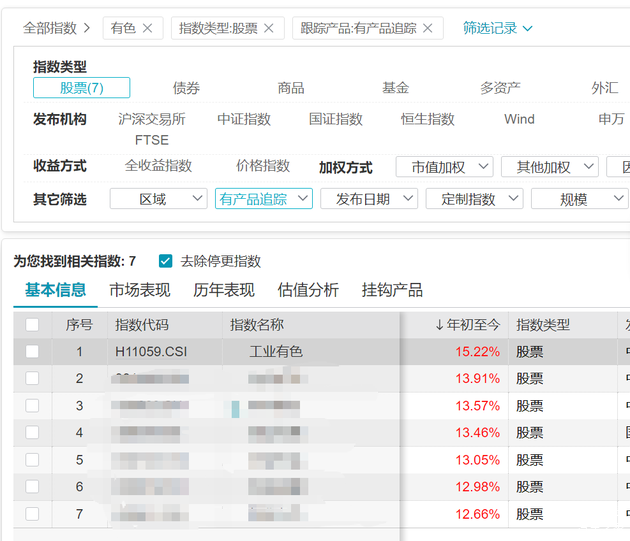Switch to the 市场表现 tab
The image size is (630, 541).
pos(140,290)
